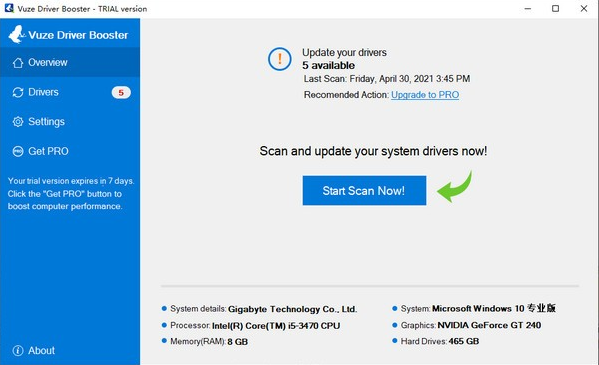Screen dimensions: 599x365
Task: Maximize the Vuze Driver Booster window
Action: tap(555, 8)
